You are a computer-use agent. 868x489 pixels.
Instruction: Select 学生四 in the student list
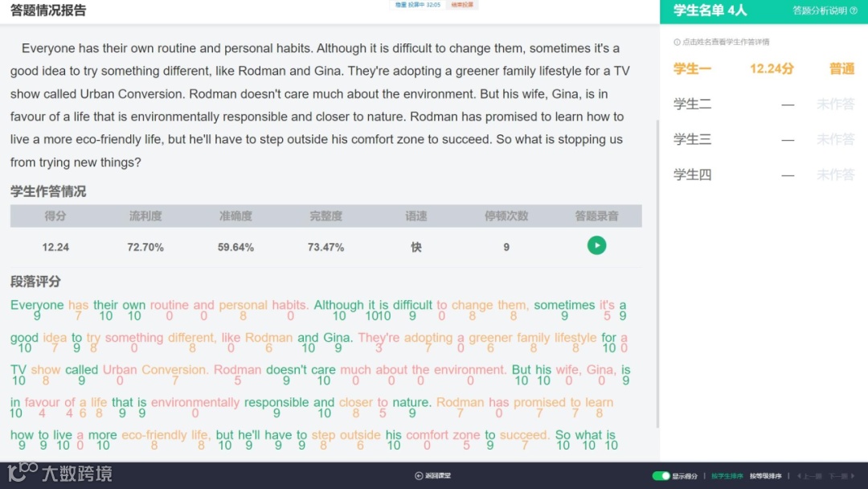(x=692, y=175)
